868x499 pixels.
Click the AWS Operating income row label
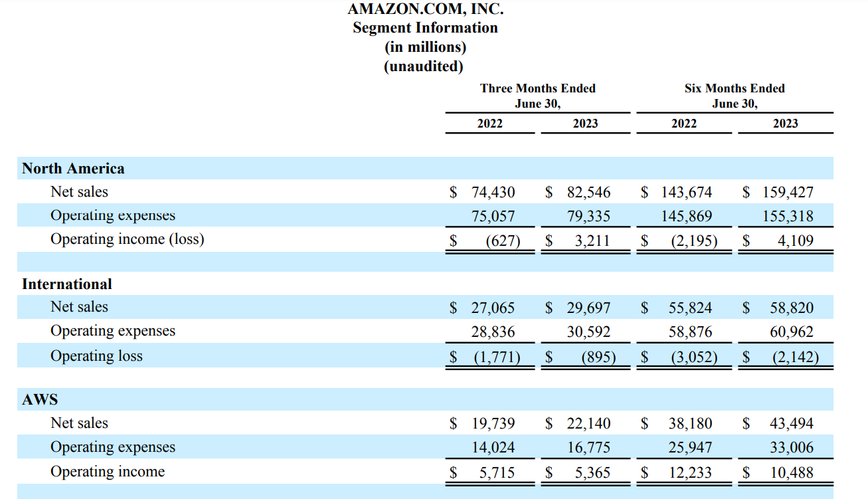pyautogui.click(x=108, y=472)
